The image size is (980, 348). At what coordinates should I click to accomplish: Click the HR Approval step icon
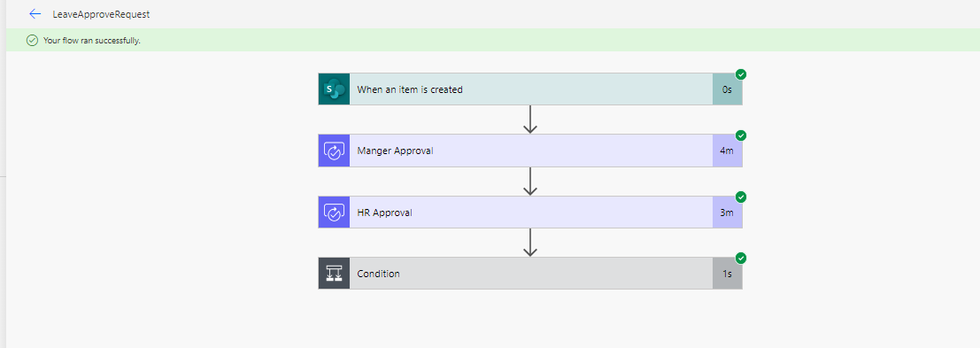coord(334,213)
